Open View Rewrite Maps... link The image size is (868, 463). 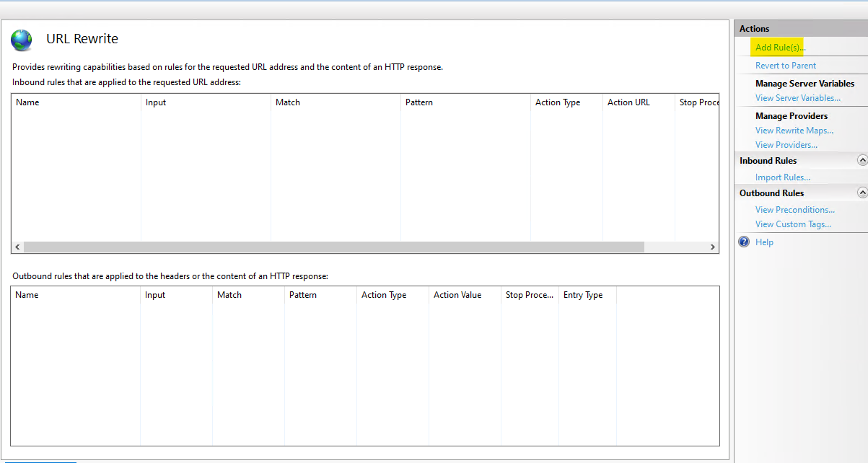tap(794, 131)
